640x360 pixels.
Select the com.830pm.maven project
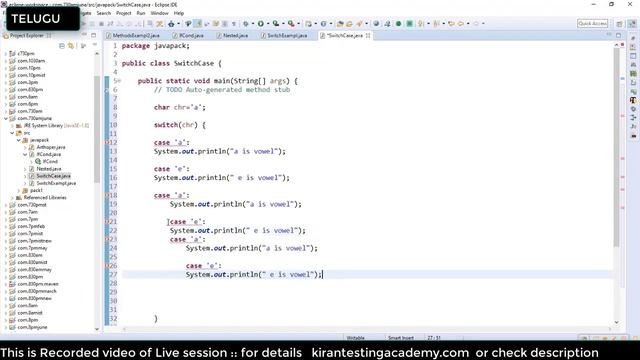[37, 284]
